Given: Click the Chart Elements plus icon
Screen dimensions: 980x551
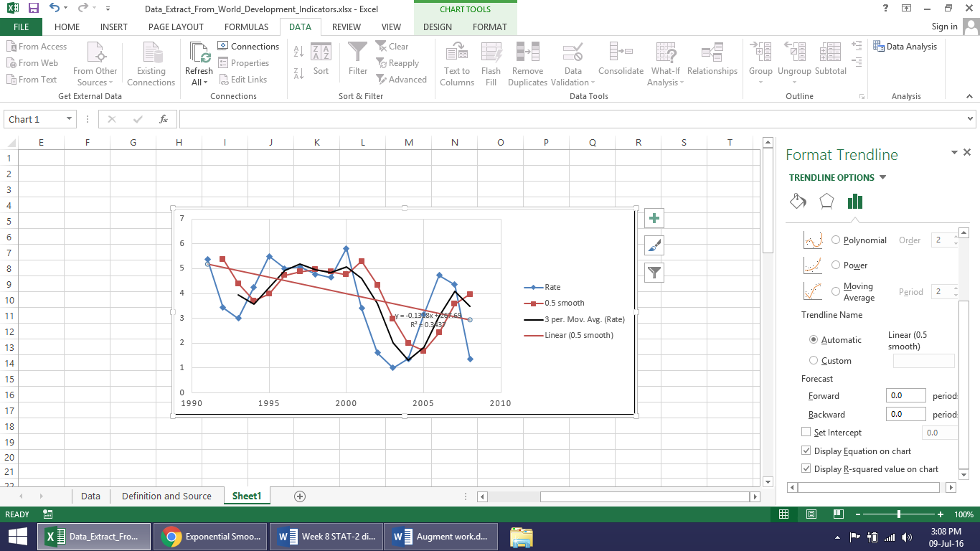Looking at the screenshot, I should point(654,219).
